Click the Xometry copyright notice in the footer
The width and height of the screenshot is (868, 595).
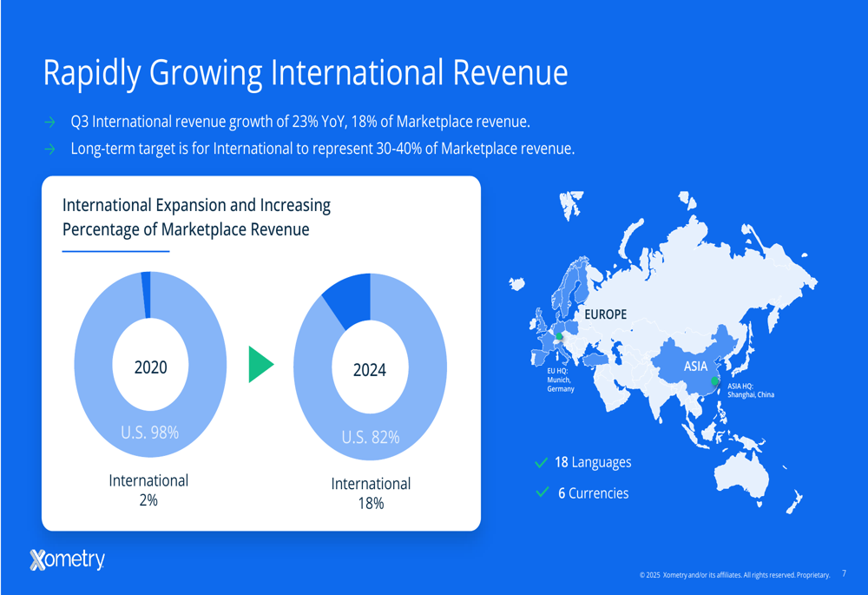click(x=734, y=575)
